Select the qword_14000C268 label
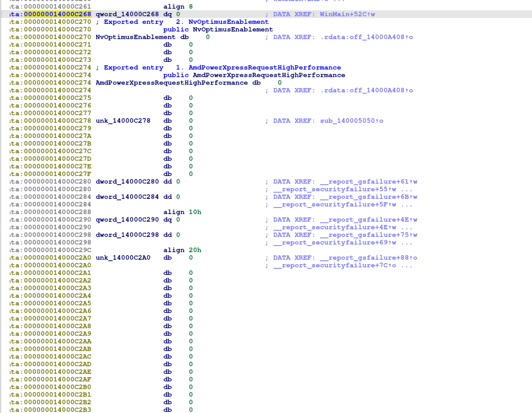This screenshot has width=532, height=413. coord(128,14)
